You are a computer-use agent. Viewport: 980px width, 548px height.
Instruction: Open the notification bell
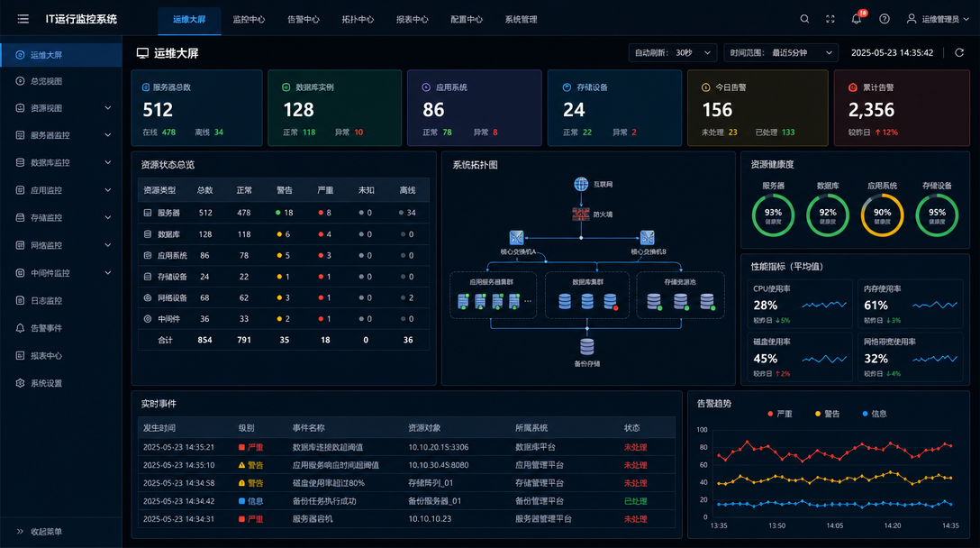click(857, 19)
